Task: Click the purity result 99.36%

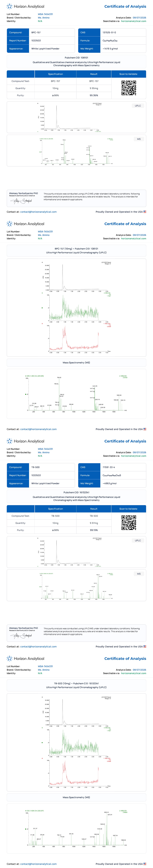Action: 94,95
